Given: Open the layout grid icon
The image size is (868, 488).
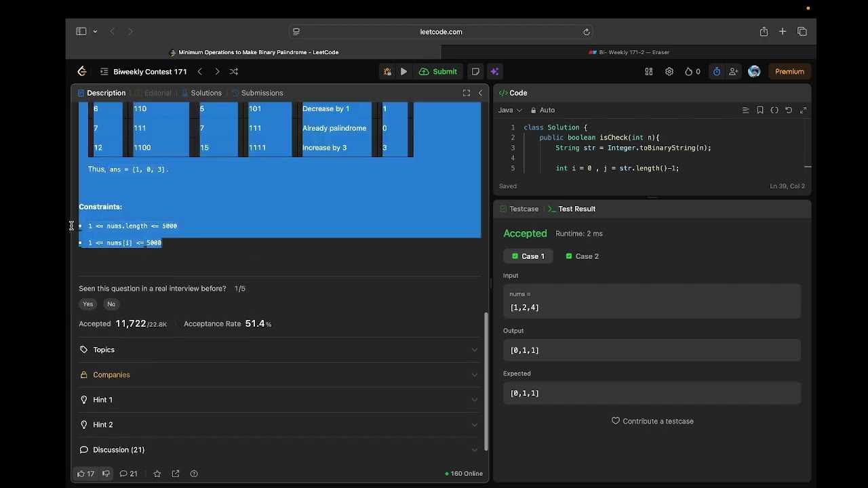Looking at the screenshot, I should 649,71.
